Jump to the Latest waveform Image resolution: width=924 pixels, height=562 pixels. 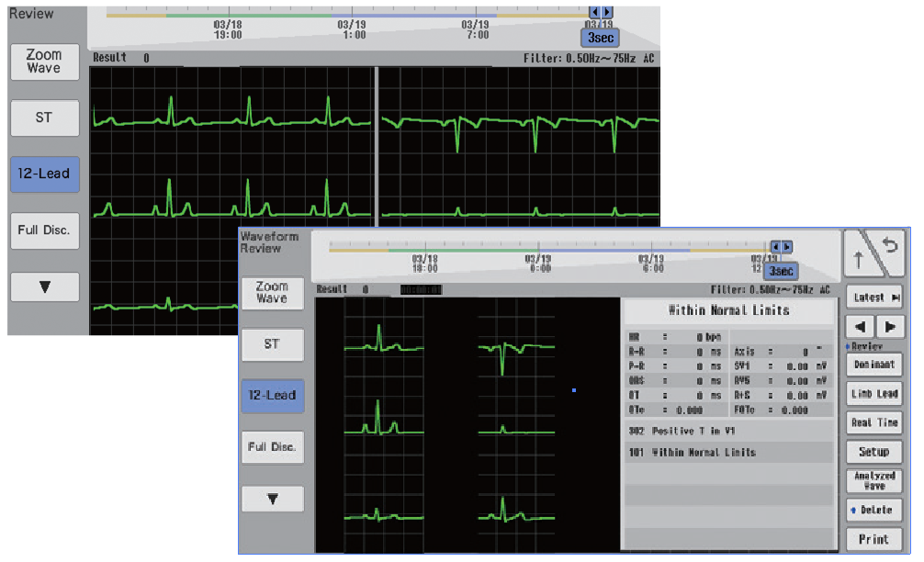(x=874, y=297)
